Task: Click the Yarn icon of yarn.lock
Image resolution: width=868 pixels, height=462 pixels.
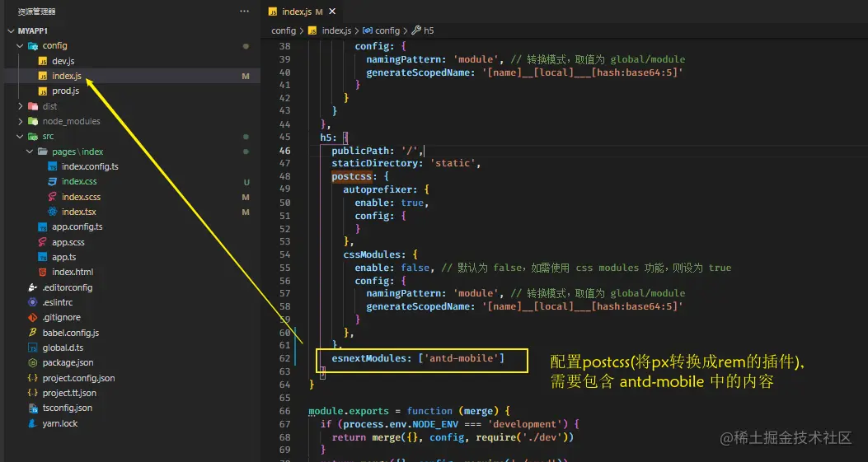Action: (x=33, y=423)
